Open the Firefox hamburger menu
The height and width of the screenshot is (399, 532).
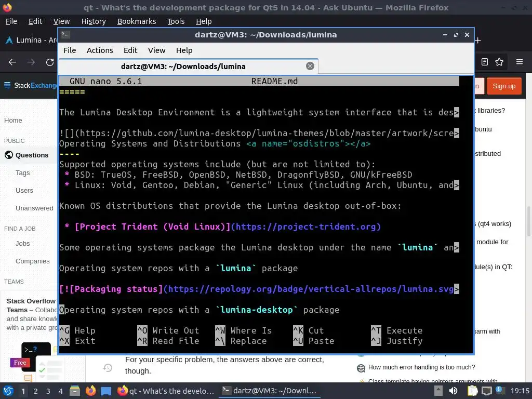coord(520,62)
